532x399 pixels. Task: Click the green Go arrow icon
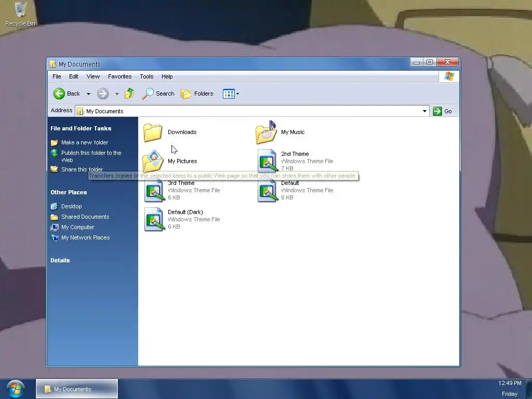(x=437, y=111)
